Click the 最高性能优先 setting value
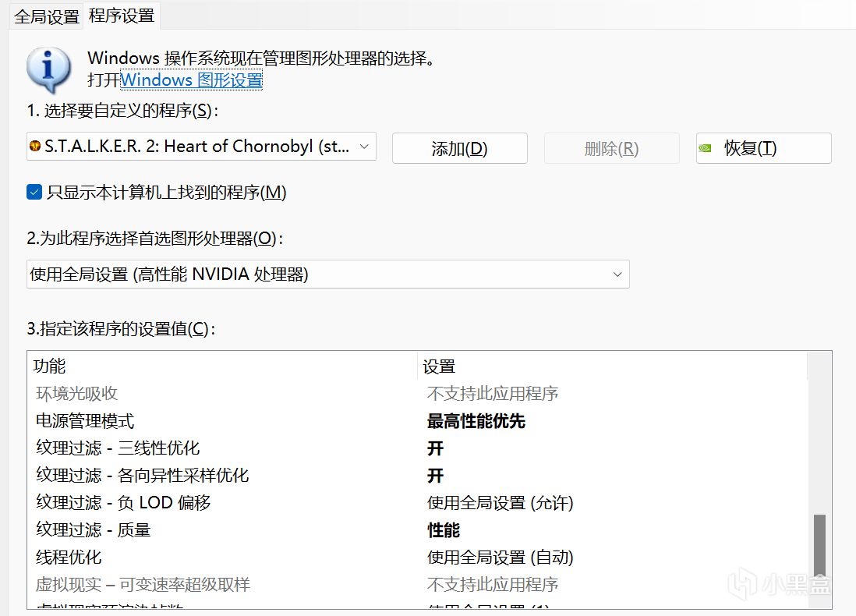 tap(476, 421)
